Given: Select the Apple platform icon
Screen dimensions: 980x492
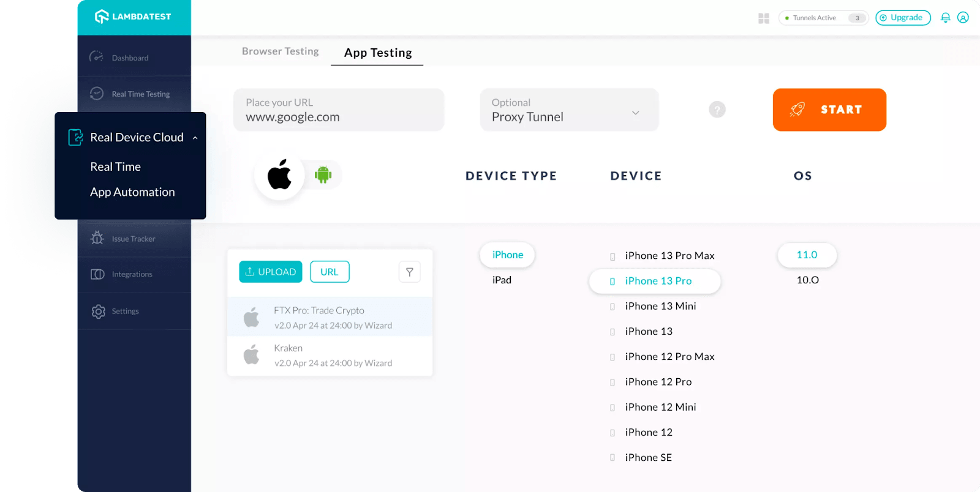Looking at the screenshot, I should pos(279,174).
